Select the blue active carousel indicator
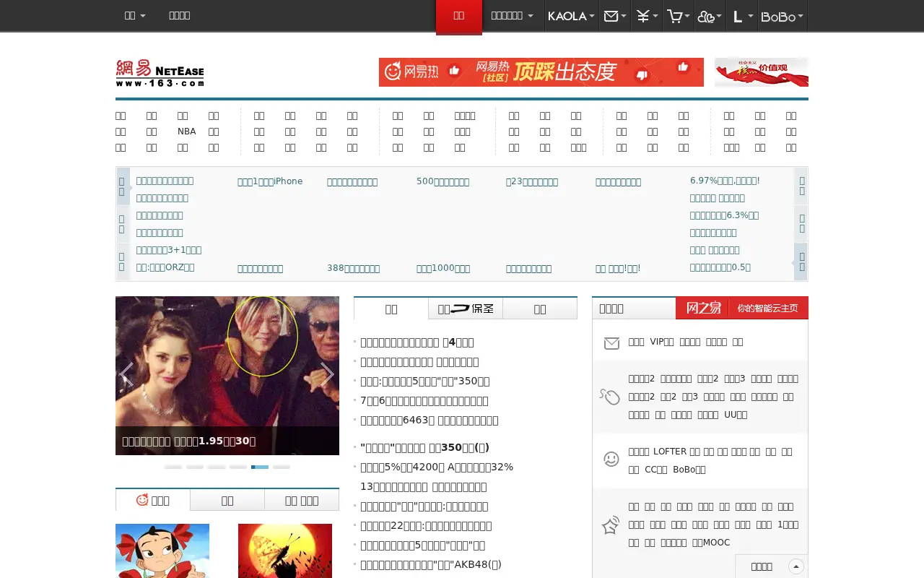 260,467
